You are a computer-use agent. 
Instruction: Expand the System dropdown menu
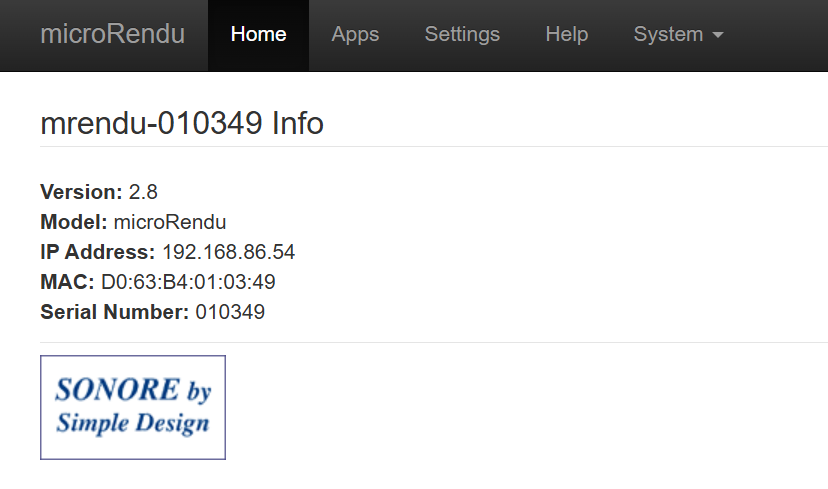point(678,35)
